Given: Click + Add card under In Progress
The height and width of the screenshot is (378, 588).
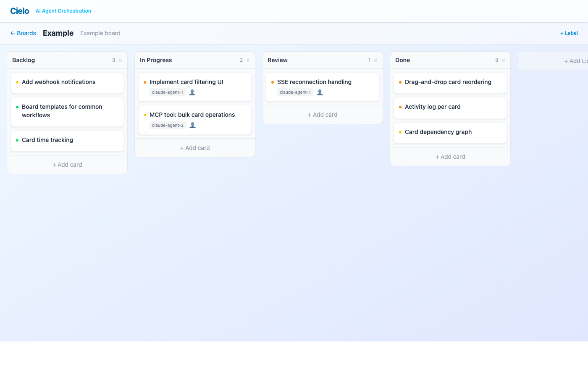Looking at the screenshot, I should 195,147.
